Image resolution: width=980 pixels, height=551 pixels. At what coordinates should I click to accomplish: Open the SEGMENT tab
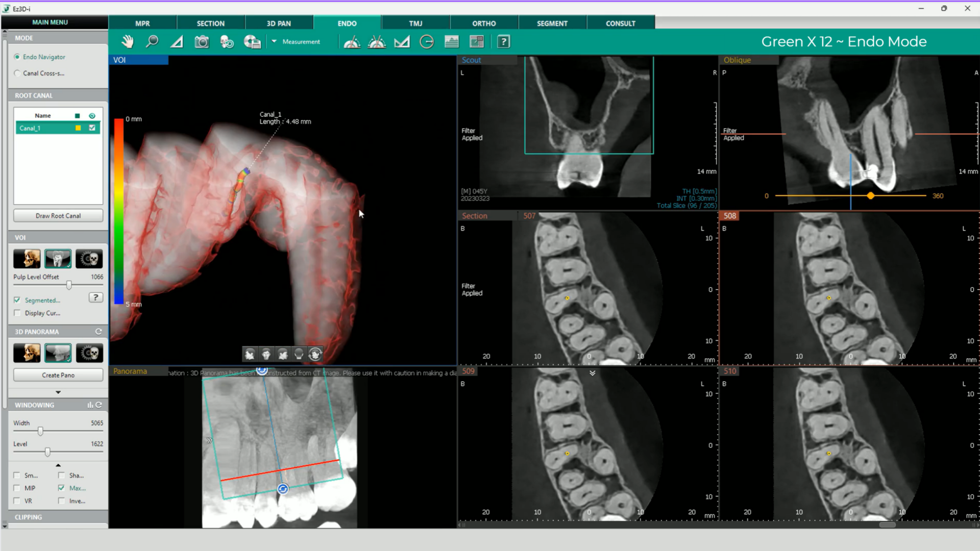552,23
